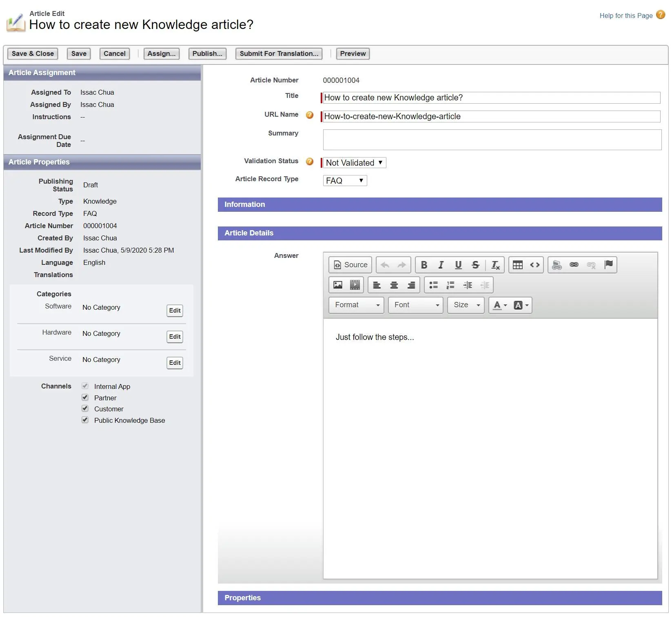Insert code snippet with angle brackets icon
672x617 pixels.
point(535,265)
